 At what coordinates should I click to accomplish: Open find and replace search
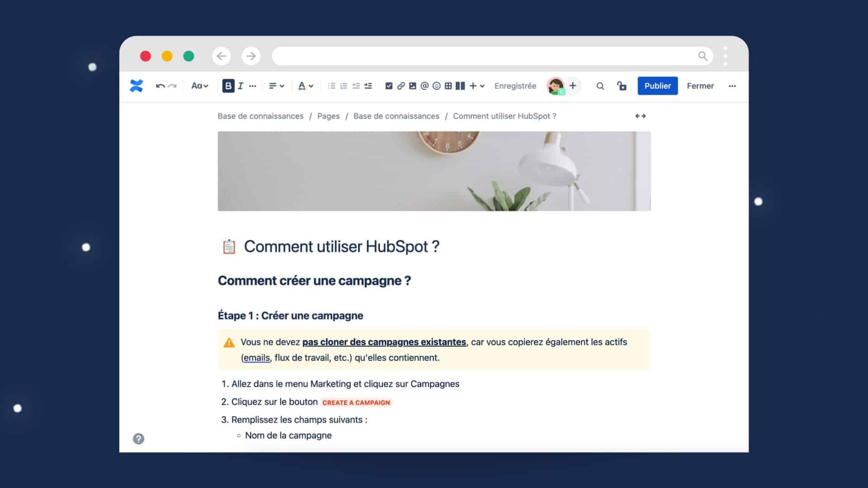tap(600, 86)
